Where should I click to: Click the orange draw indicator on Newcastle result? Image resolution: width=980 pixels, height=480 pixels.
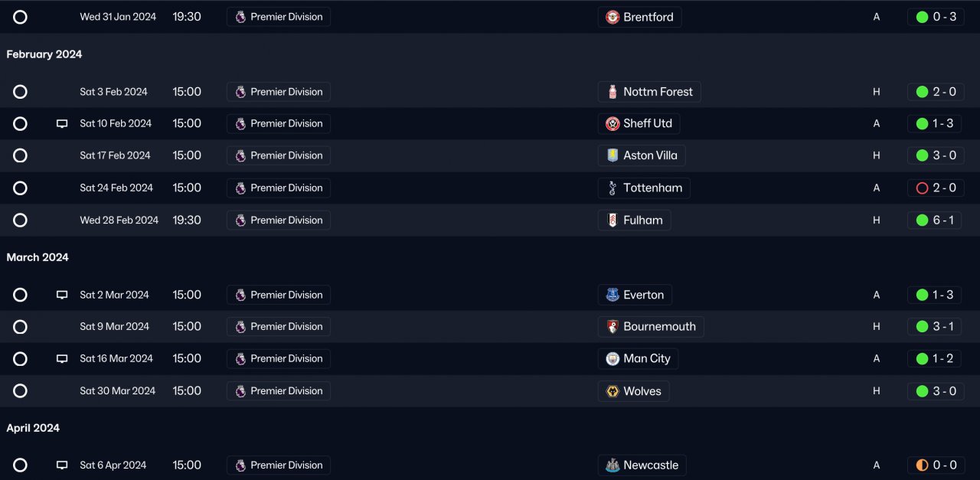point(922,465)
